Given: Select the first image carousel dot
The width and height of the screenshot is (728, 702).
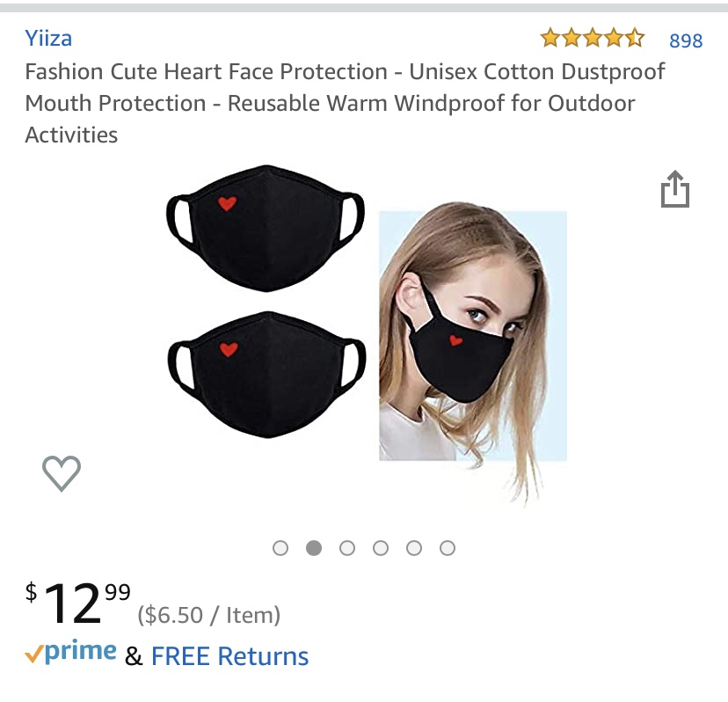Looking at the screenshot, I should (280, 548).
